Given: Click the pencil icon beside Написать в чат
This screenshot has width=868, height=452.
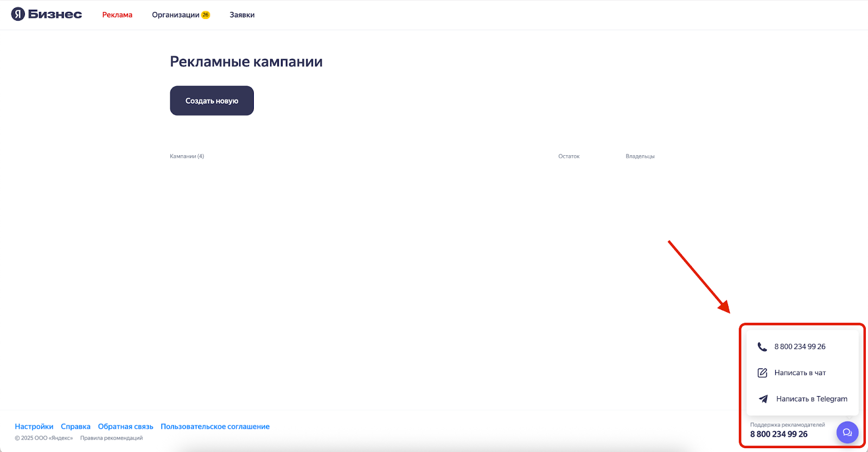Looking at the screenshot, I should [762, 373].
